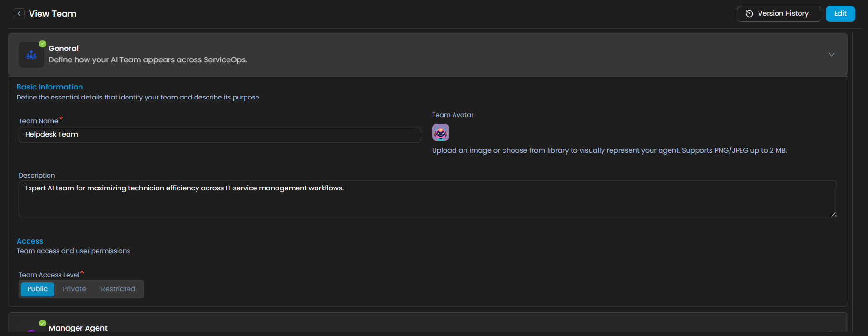Set team access level to Restricted

(118, 289)
